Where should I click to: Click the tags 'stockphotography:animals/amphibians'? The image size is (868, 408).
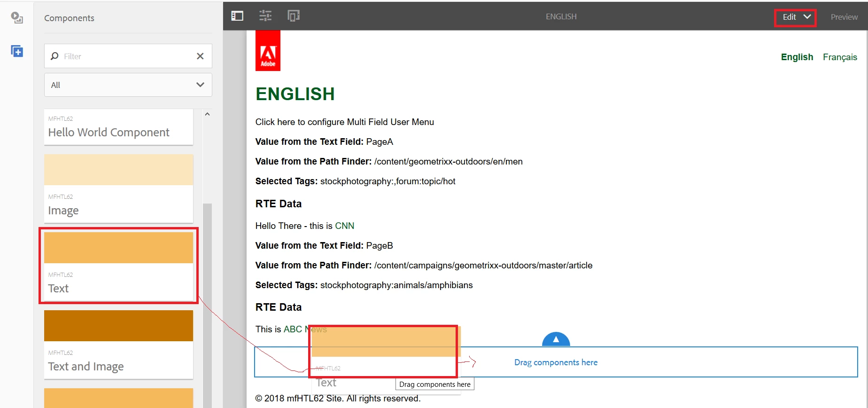(396, 285)
